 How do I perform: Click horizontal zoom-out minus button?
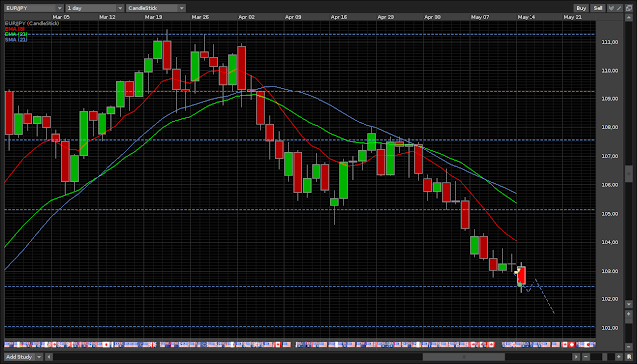(586, 357)
